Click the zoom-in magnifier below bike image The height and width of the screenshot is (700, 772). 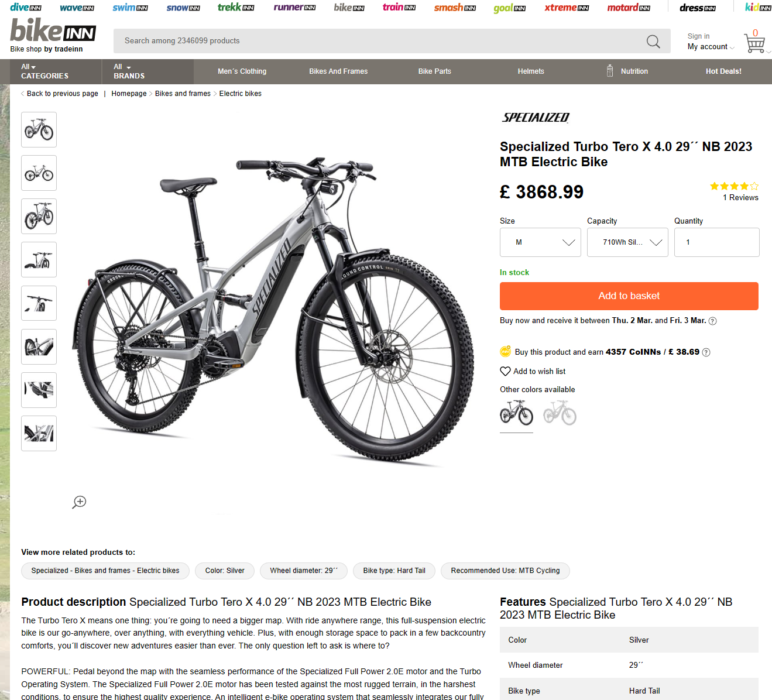tap(79, 502)
